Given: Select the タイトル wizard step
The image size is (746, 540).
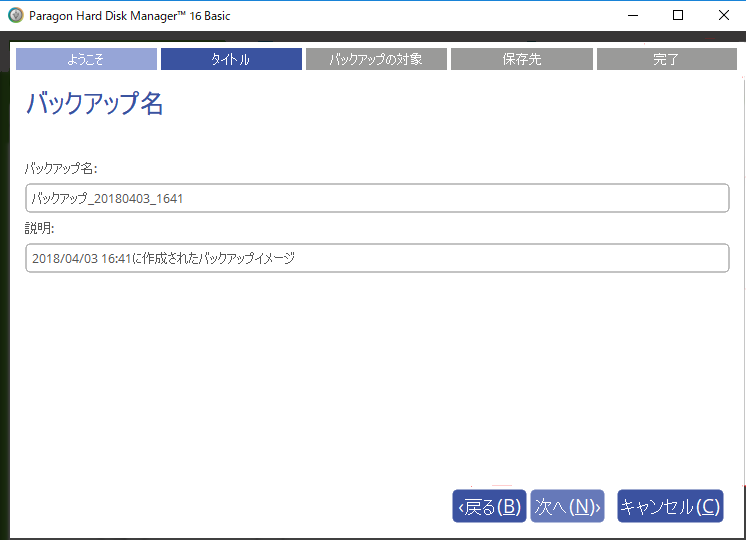Looking at the screenshot, I should [231, 59].
